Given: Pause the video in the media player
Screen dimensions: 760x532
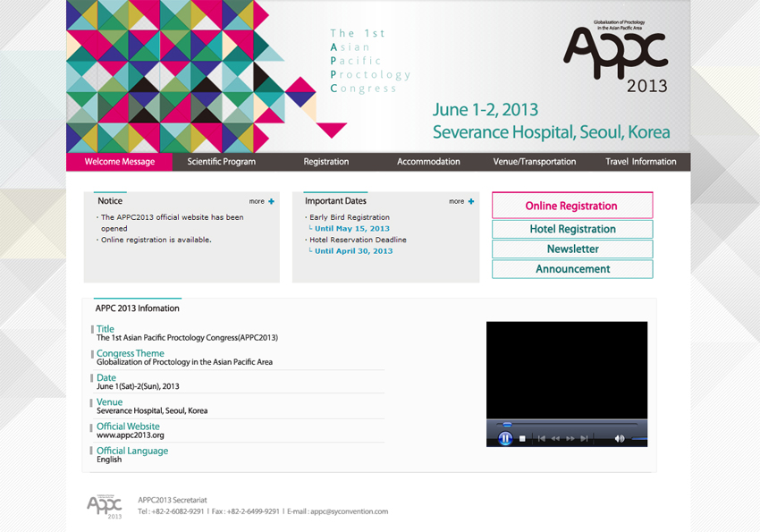Looking at the screenshot, I should click(x=505, y=438).
